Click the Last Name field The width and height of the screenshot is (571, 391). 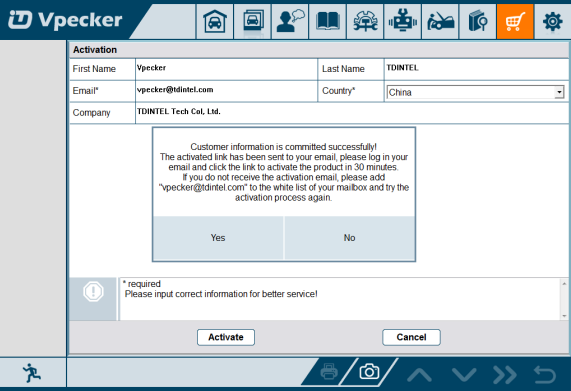477,69
